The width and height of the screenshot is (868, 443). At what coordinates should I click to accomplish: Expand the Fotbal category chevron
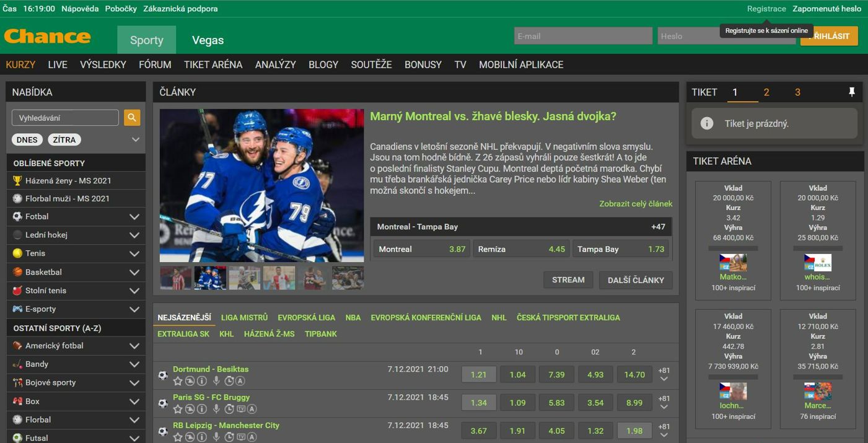point(134,217)
